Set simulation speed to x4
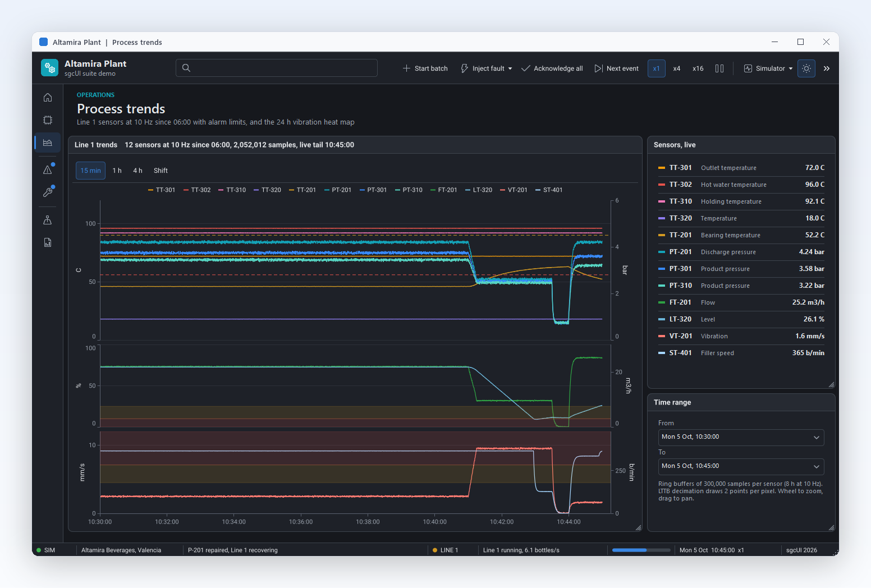The height and width of the screenshot is (588, 871). tap(677, 68)
